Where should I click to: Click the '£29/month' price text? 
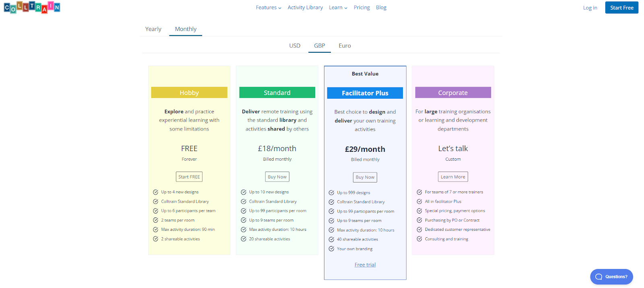[x=365, y=149]
